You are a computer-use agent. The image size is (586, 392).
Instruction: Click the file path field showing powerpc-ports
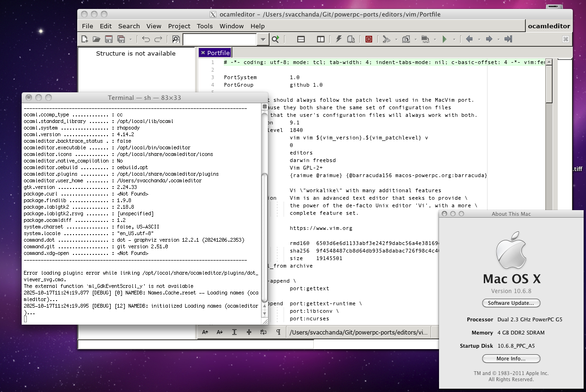[x=358, y=332]
